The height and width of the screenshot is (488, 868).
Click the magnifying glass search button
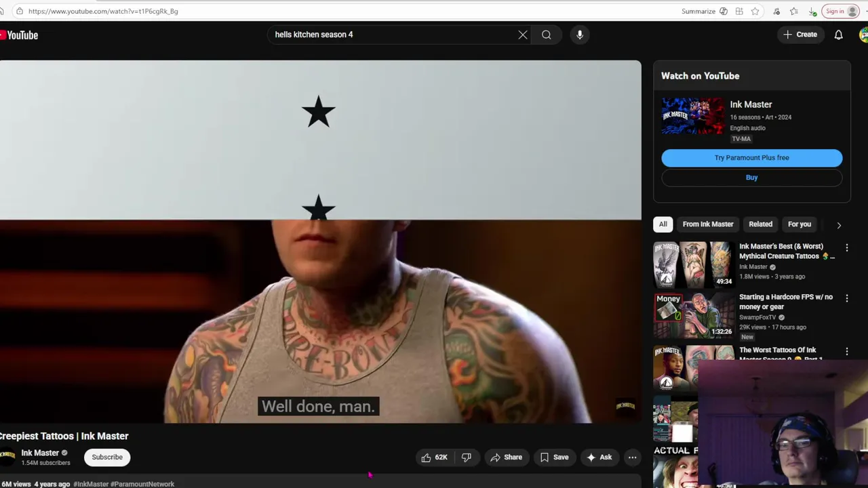[547, 35]
